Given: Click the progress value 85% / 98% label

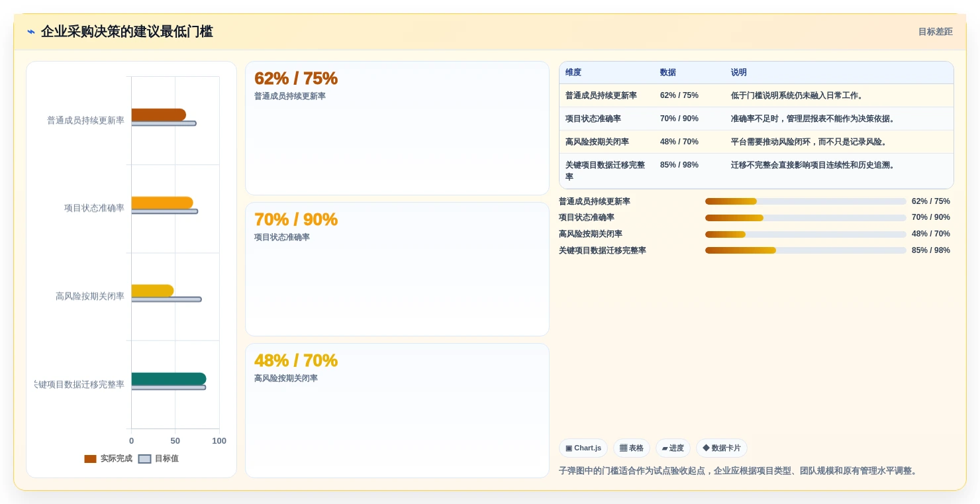Looking at the screenshot, I should point(931,250).
